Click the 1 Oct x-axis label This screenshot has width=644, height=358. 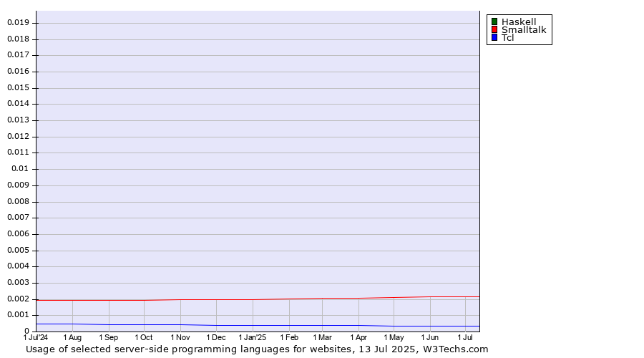pyautogui.click(x=144, y=337)
